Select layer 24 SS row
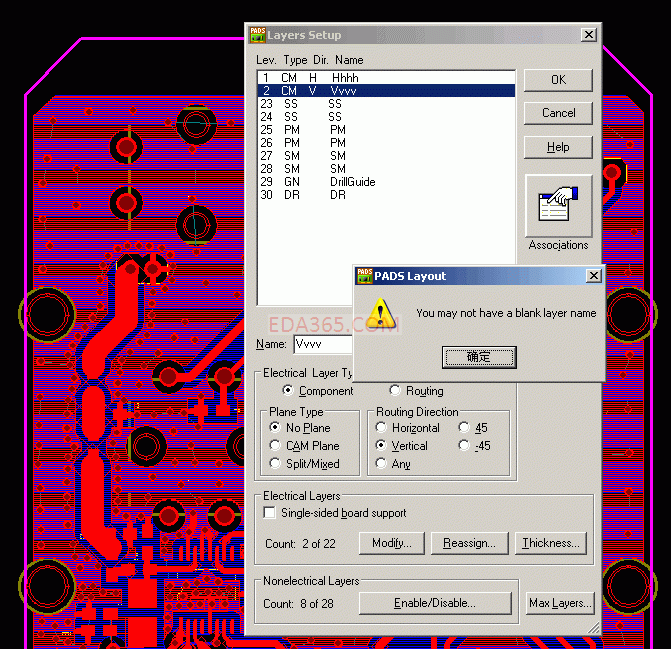Image resolution: width=671 pixels, height=649 pixels. [x=386, y=117]
